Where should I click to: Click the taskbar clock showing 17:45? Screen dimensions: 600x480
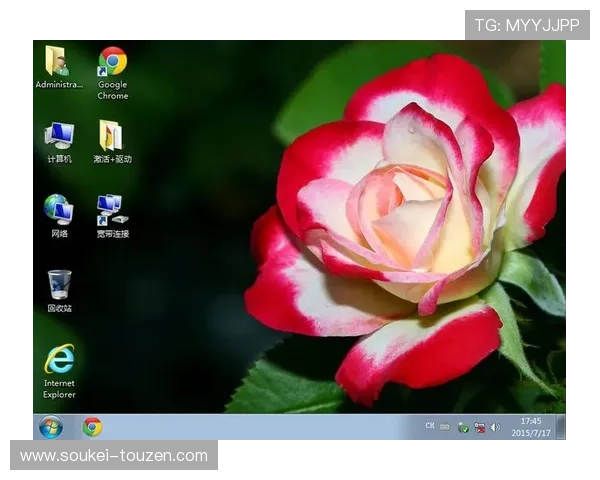coord(531,421)
